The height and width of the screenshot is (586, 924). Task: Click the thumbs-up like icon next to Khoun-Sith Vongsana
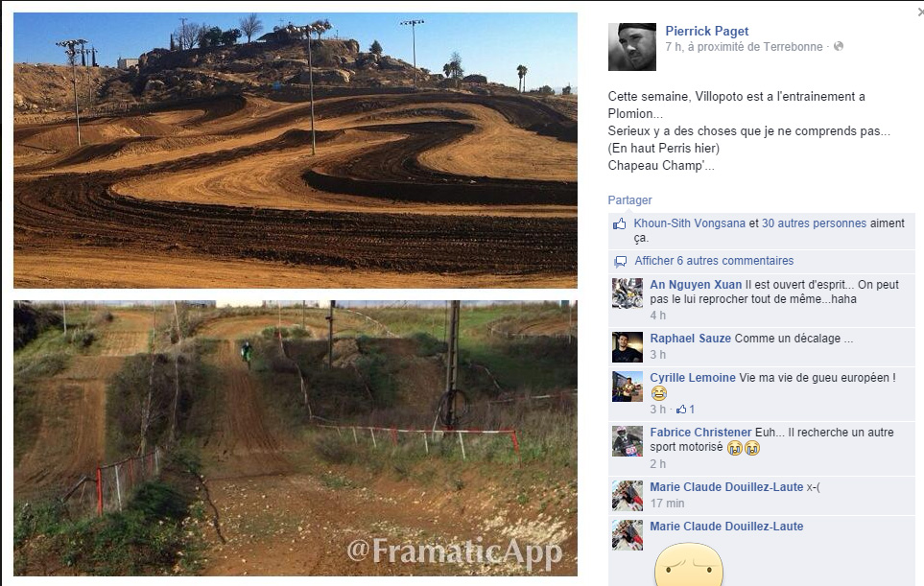tap(619, 223)
